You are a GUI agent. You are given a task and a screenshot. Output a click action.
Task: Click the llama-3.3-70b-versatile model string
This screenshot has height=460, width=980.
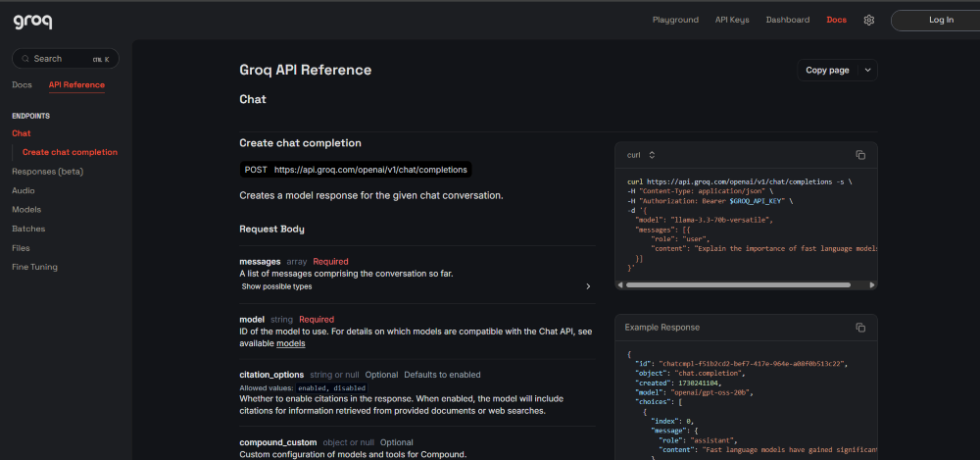click(722, 221)
